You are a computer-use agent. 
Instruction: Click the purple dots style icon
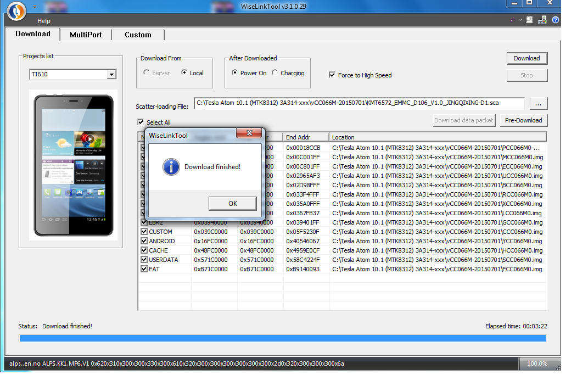(512, 20)
